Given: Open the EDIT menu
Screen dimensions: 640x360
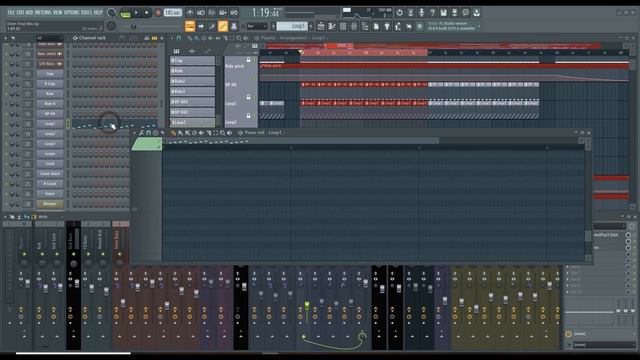Looking at the screenshot, I should pyautogui.click(x=20, y=12).
